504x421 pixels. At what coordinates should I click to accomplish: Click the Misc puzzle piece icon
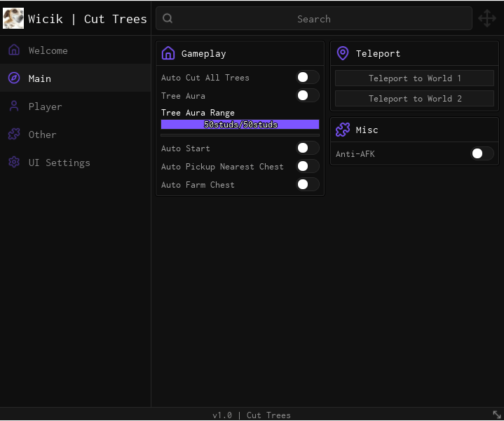click(343, 130)
